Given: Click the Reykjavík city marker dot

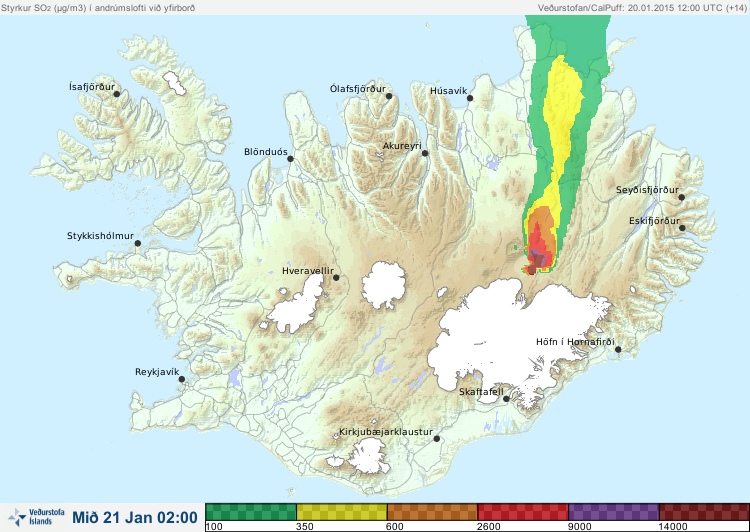Looking at the screenshot, I should coord(182,379).
